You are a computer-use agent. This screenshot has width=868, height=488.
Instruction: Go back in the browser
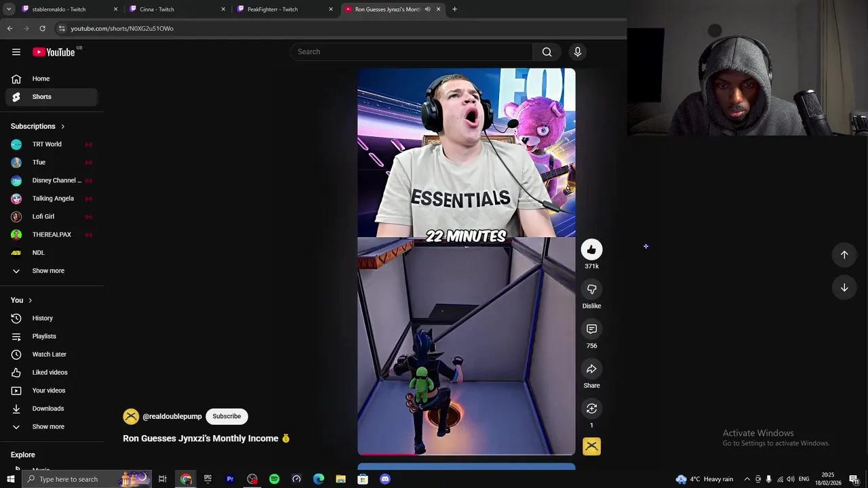click(9, 28)
